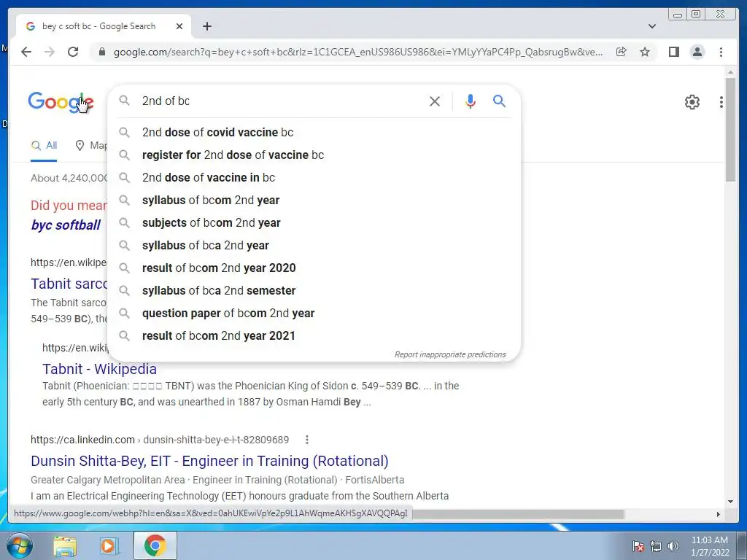747x560 pixels.
Task: Launch media player from taskbar
Action: (109, 545)
